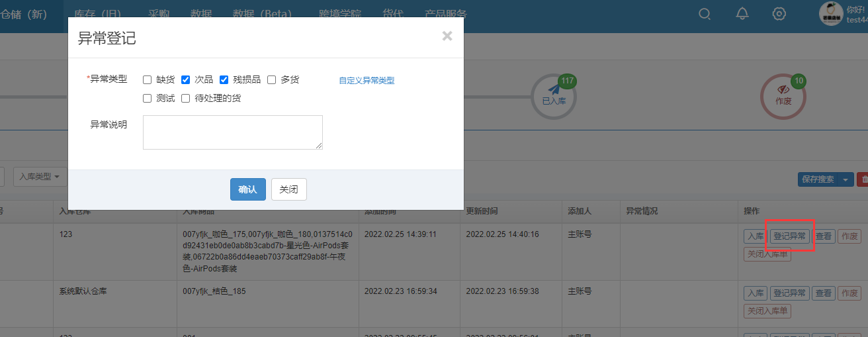Click the 保存搜索 button
Image resolution: width=868 pixels, height=337 pixels.
818,179
